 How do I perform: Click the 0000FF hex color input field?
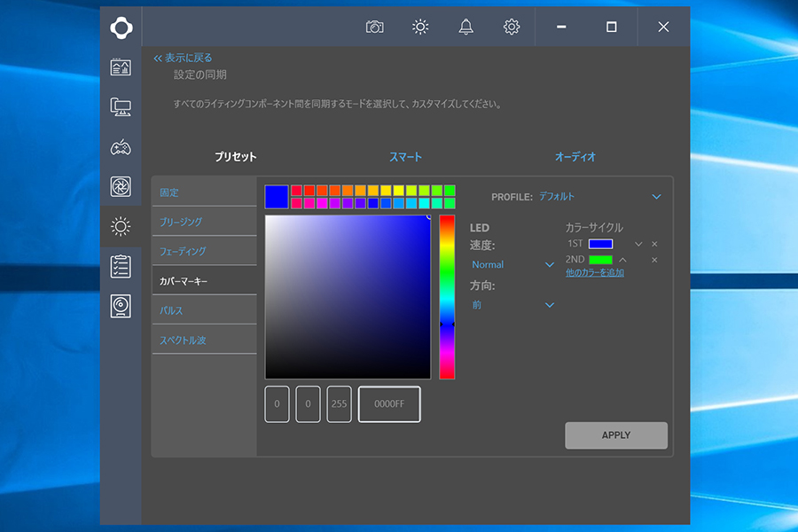[389, 404]
